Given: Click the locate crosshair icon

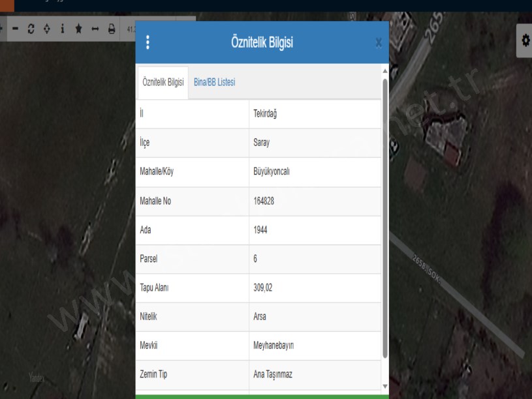Looking at the screenshot, I should [46, 29].
